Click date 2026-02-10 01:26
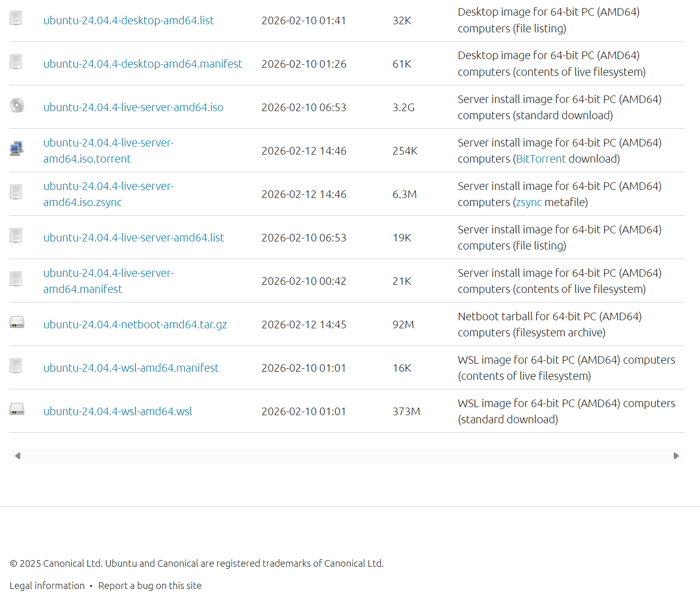 (x=304, y=64)
